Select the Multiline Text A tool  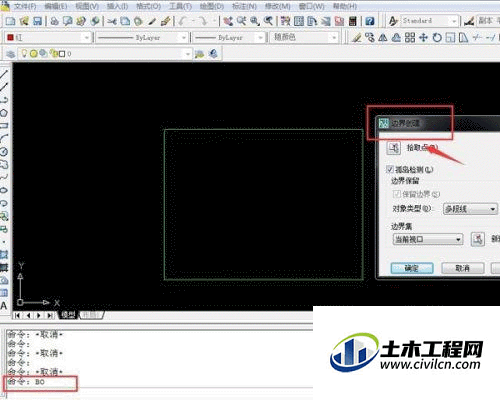4,305
